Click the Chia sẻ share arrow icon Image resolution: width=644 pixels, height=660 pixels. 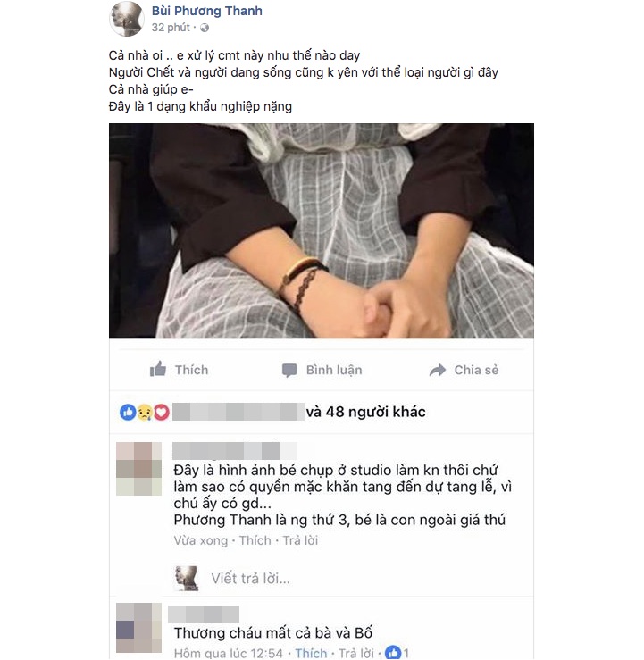tap(438, 370)
